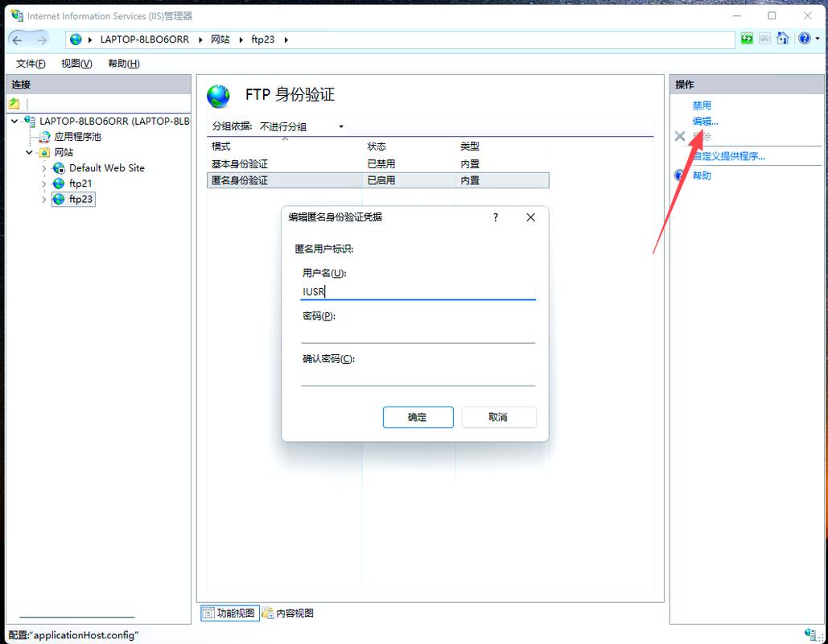Open IIS Help via the question mark icon
Screen dimensions: 828x644
click(803, 38)
